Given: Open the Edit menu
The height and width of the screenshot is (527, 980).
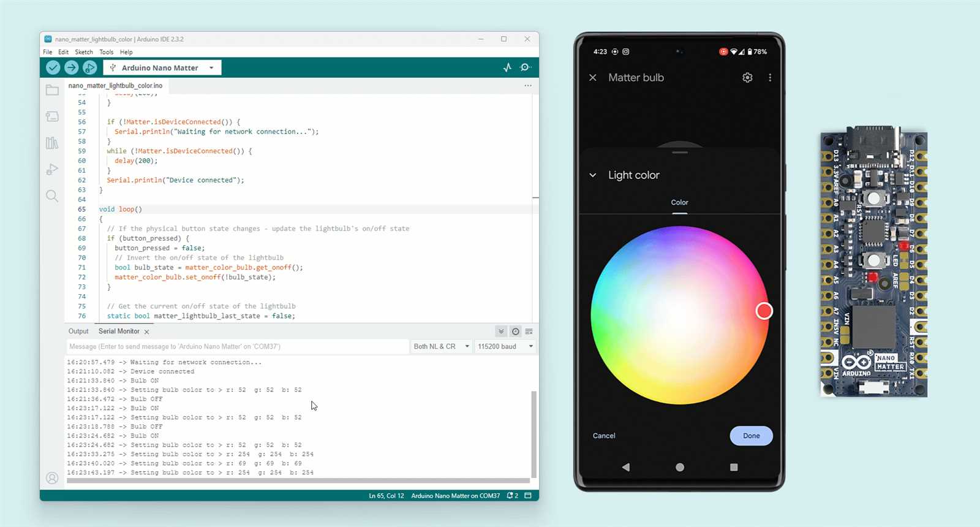Looking at the screenshot, I should coord(63,52).
